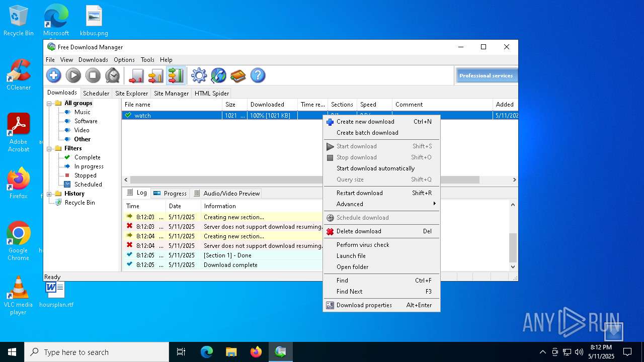Sort by the Downloaded column header
The width and height of the screenshot is (644, 362).
pos(272,105)
